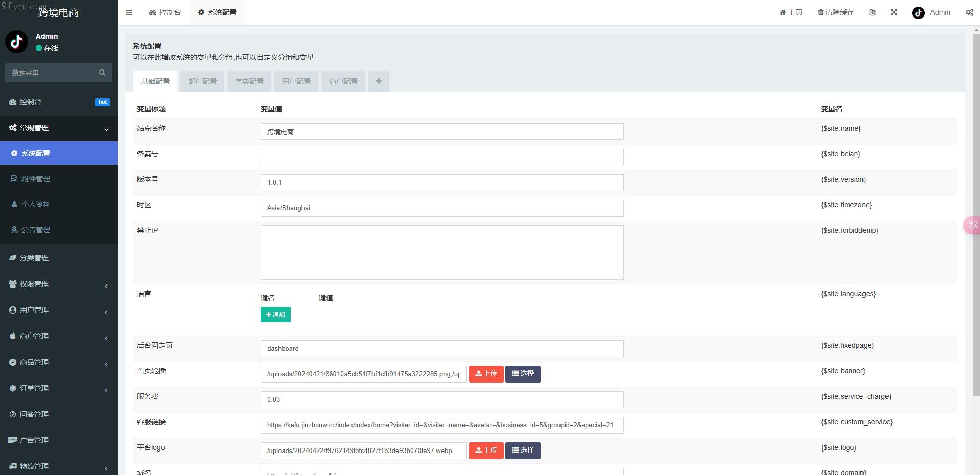This screenshot has height=475, width=980.
Task: Switch to the 邮件配置 tab
Action: (x=202, y=81)
